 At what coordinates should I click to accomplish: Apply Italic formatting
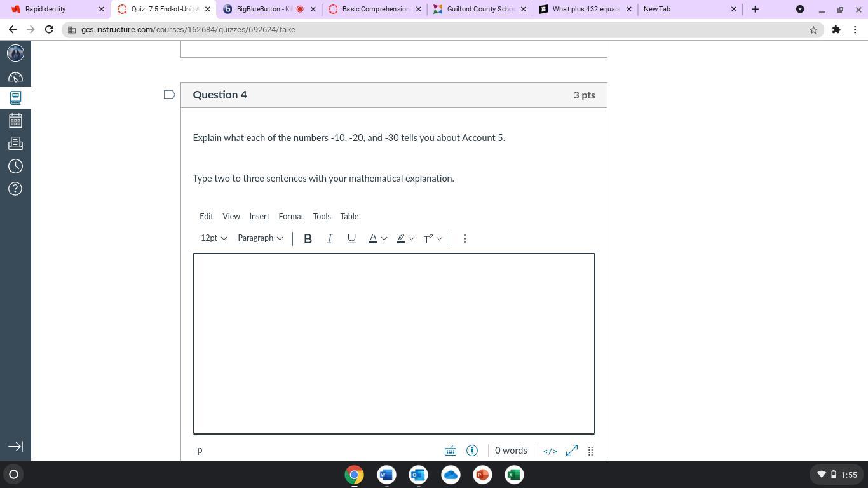329,238
